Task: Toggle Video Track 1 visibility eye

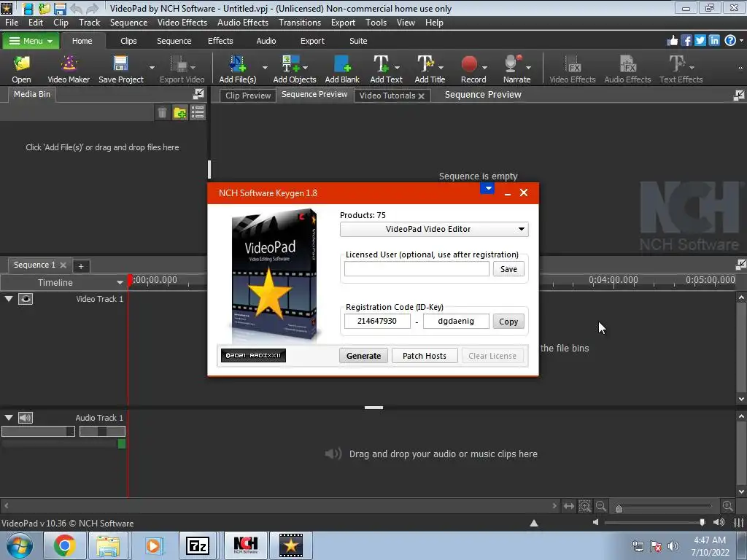Action: (x=26, y=299)
